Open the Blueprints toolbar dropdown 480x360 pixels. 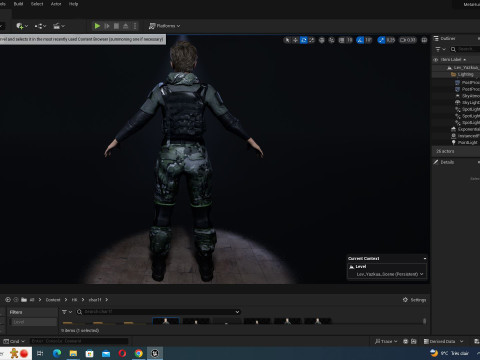point(40,26)
